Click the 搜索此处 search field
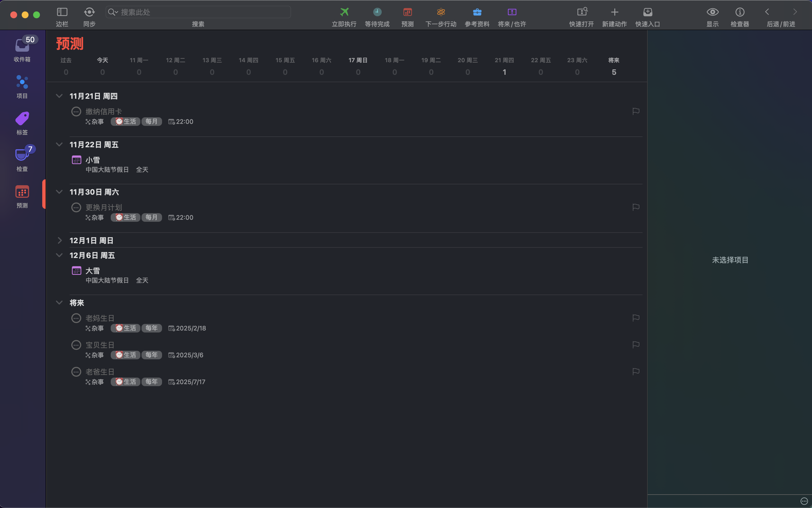This screenshot has width=812, height=508. pos(198,12)
